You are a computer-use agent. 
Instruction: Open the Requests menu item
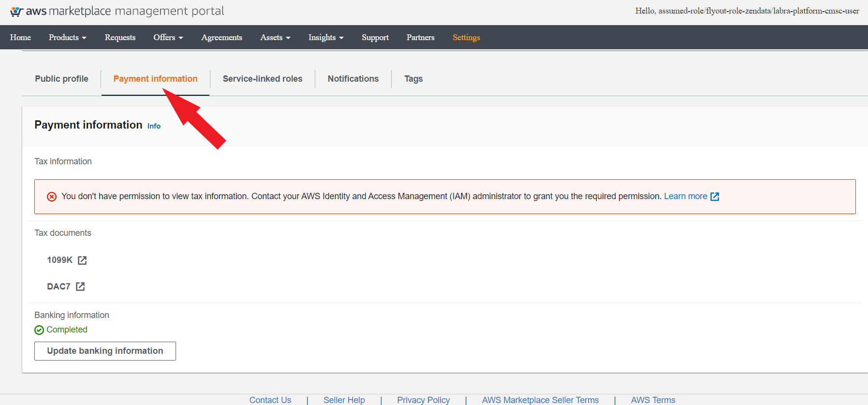(x=120, y=37)
